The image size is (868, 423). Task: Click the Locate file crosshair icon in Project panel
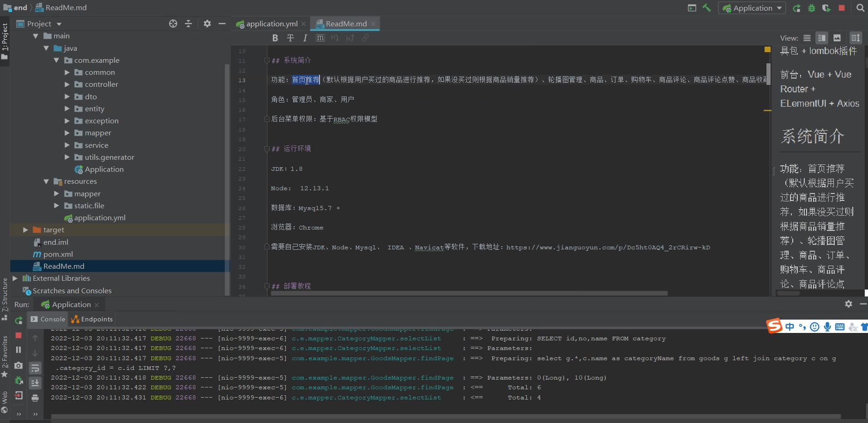click(173, 24)
